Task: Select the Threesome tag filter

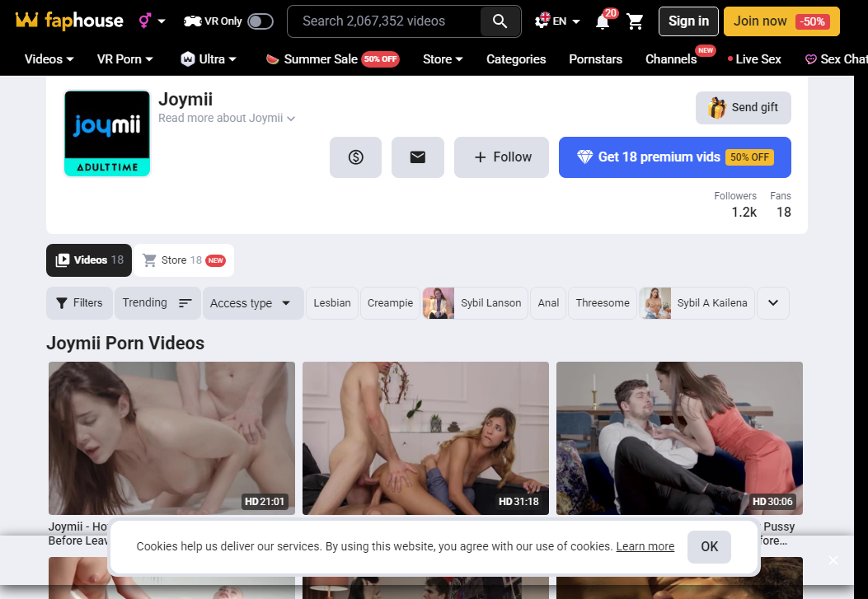Action: click(x=603, y=302)
